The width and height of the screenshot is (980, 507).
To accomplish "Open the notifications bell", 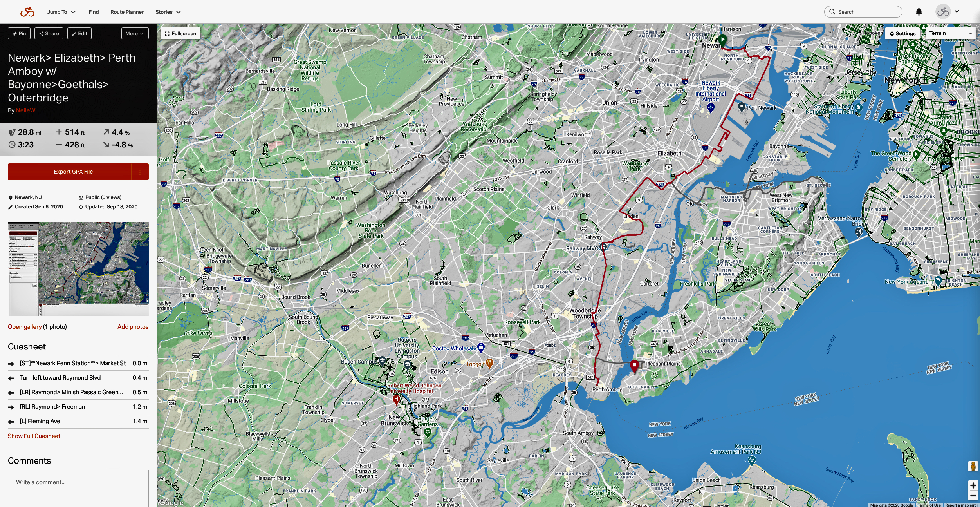I will (919, 12).
